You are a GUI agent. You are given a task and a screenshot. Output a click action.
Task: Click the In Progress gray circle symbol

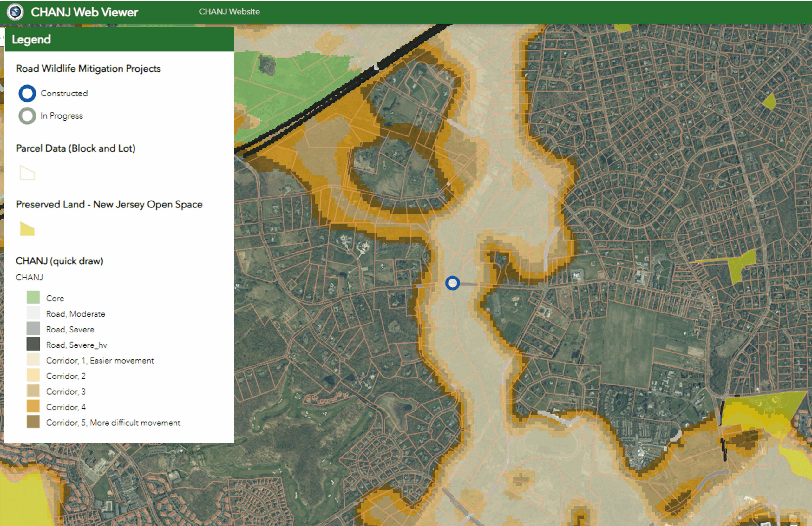(x=27, y=116)
